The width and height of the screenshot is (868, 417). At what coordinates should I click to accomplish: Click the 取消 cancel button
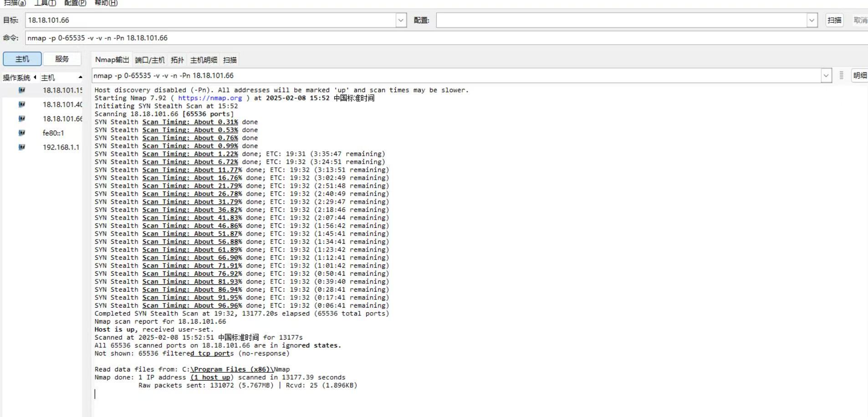point(860,20)
